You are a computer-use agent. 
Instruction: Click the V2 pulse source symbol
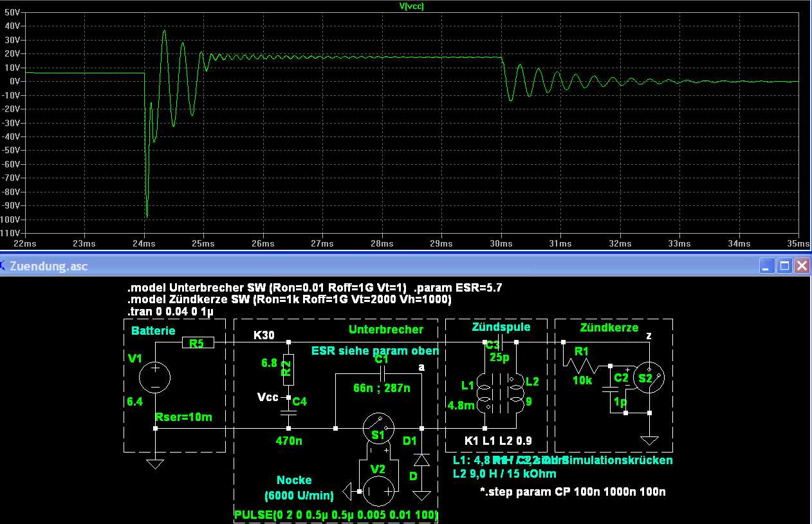[376, 492]
